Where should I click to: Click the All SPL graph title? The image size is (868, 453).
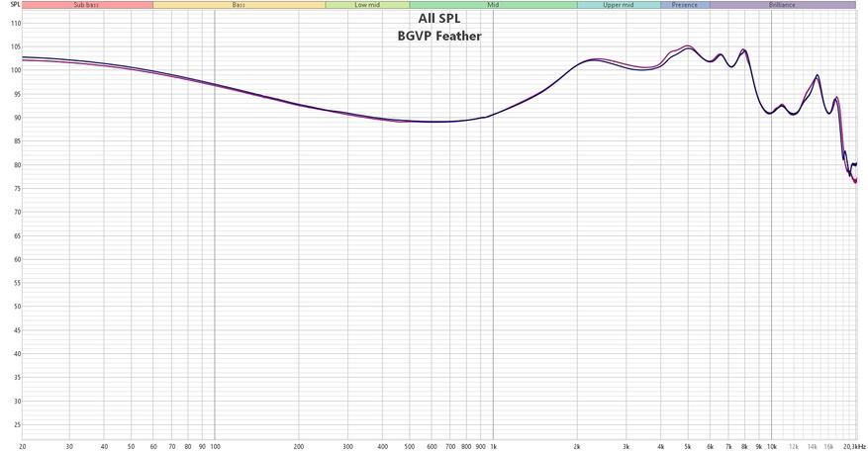(439, 19)
